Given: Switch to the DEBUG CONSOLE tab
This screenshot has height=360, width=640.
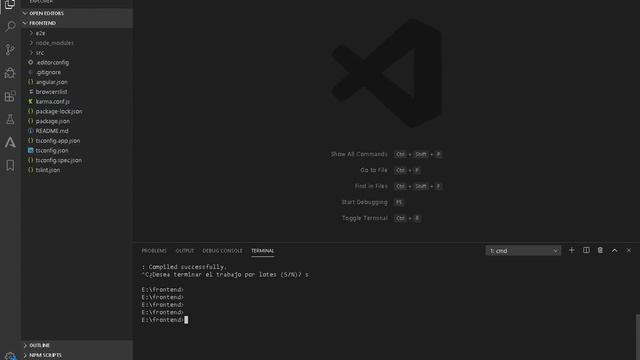Looking at the screenshot, I should (222, 251).
